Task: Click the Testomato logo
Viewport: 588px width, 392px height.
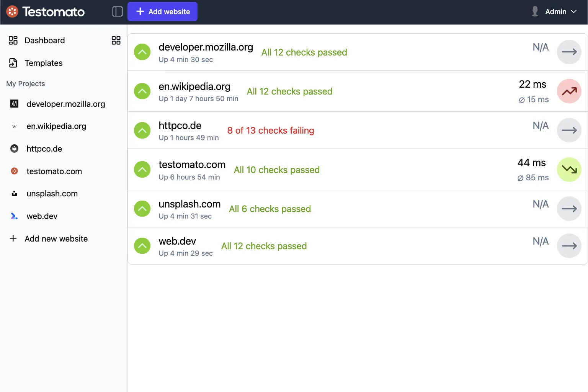Action: point(46,12)
